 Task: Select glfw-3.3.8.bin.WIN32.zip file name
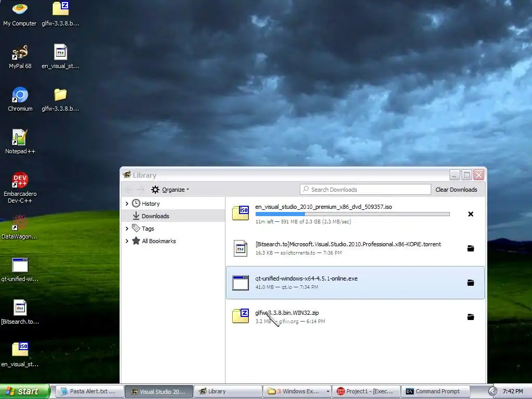click(287, 313)
